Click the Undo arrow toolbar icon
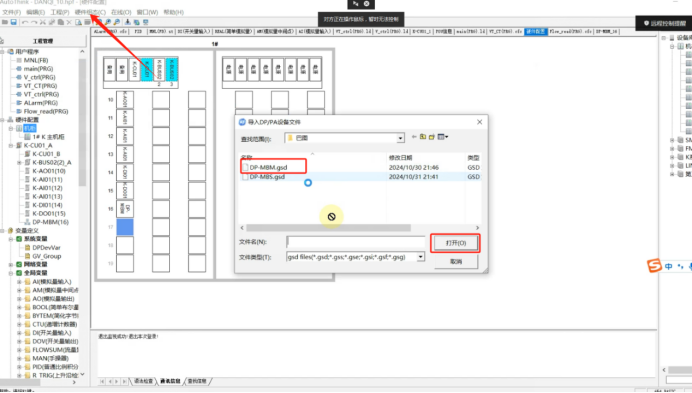Image resolution: width=692 pixels, height=393 pixels. [x=25, y=22]
